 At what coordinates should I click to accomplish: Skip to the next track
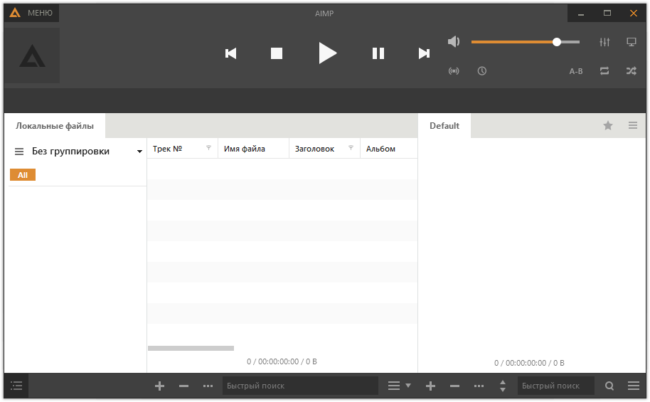tap(424, 53)
